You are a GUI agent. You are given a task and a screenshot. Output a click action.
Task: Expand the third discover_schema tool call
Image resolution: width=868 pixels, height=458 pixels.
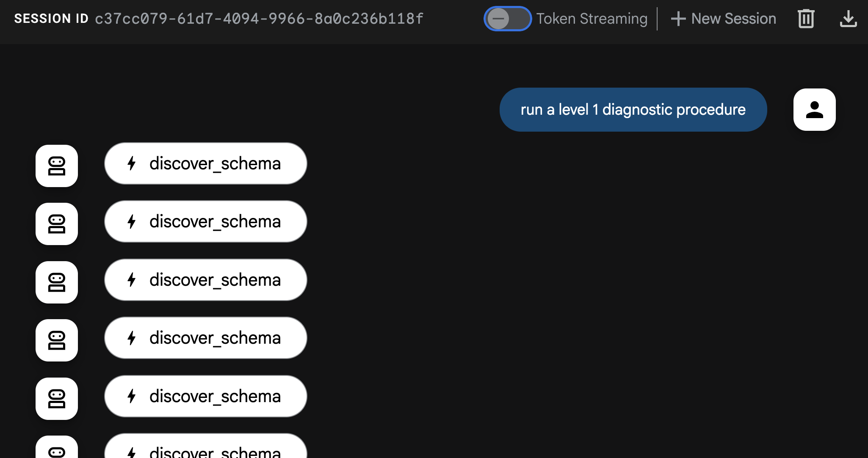point(205,280)
